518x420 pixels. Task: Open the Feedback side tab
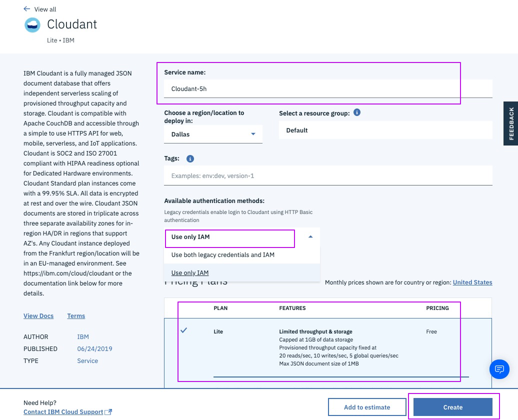[x=510, y=123]
